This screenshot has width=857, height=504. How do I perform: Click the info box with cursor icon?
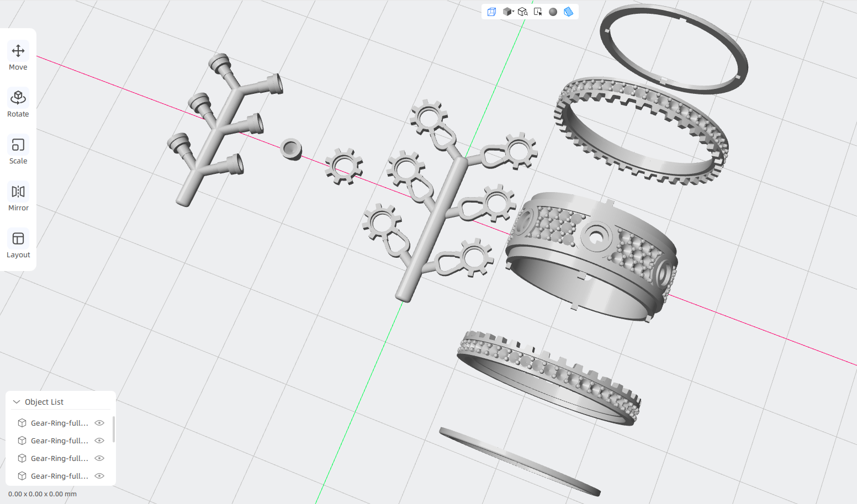[538, 12]
